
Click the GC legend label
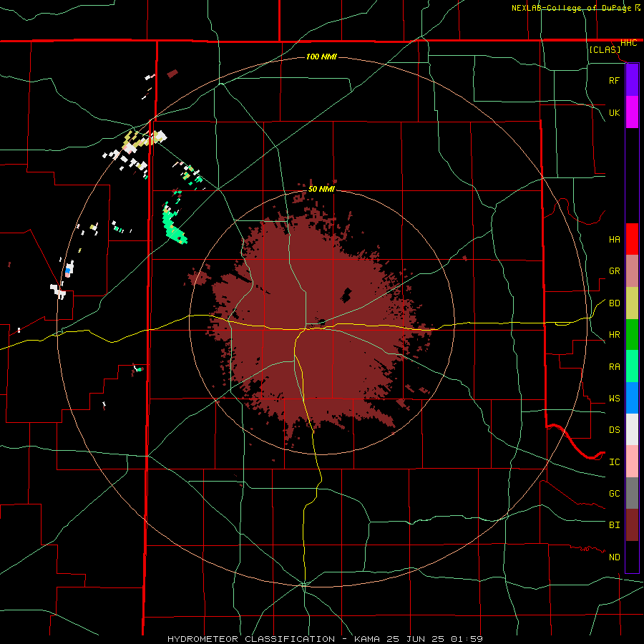click(x=614, y=493)
